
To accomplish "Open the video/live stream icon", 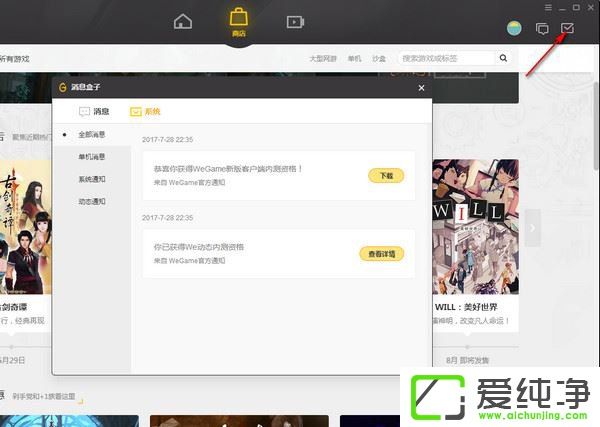I will 294,22.
